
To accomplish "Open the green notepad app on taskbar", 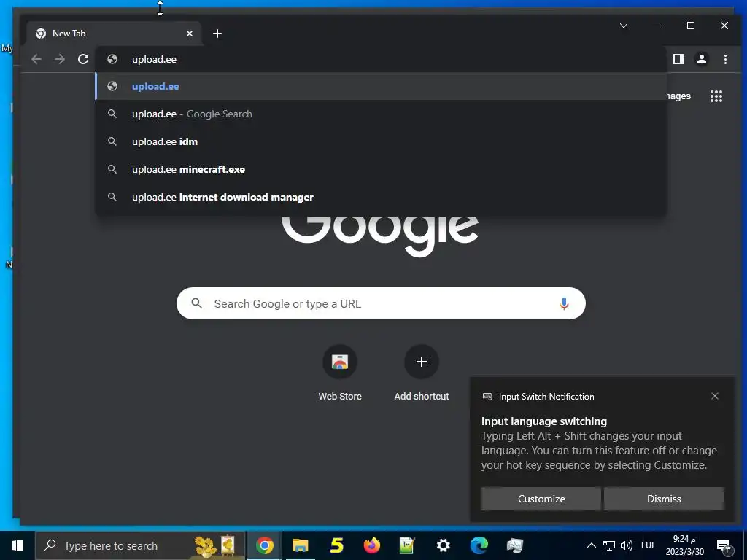I will click(x=407, y=545).
